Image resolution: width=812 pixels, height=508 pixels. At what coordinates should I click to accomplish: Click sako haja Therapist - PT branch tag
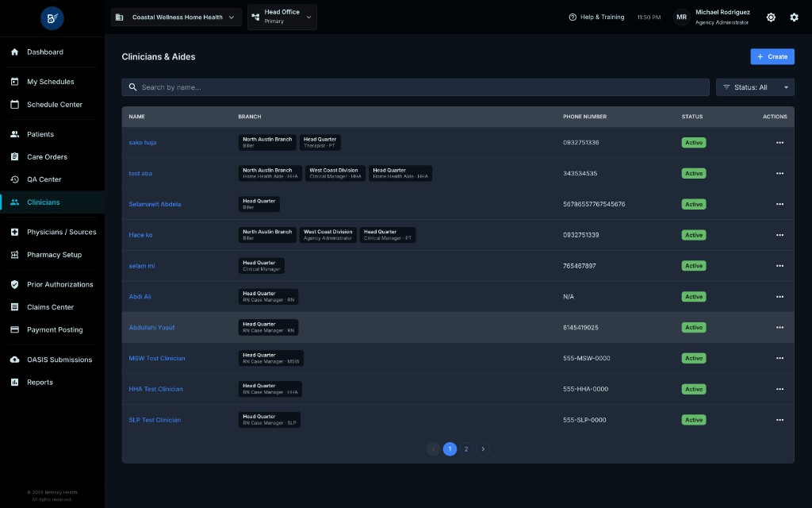(x=320, y=143)
